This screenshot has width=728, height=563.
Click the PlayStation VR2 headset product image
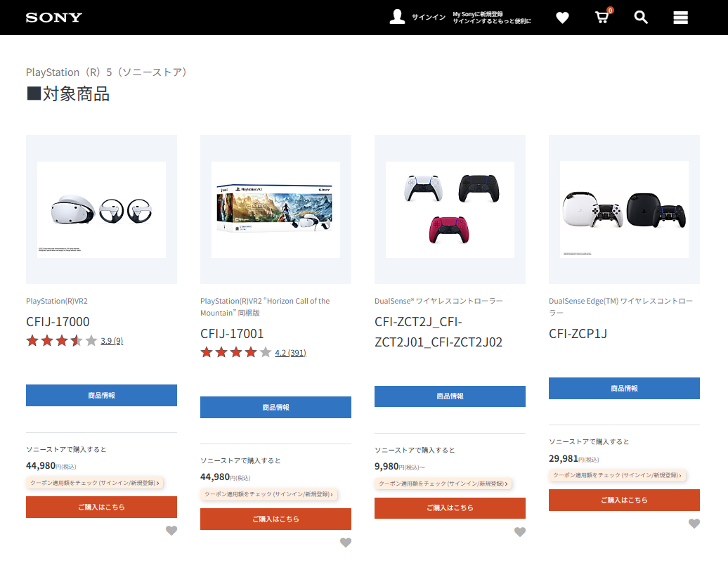[x=101, y=209]
